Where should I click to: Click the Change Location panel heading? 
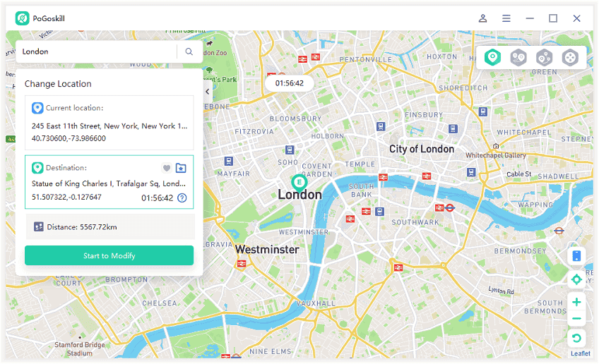[58, 84]
